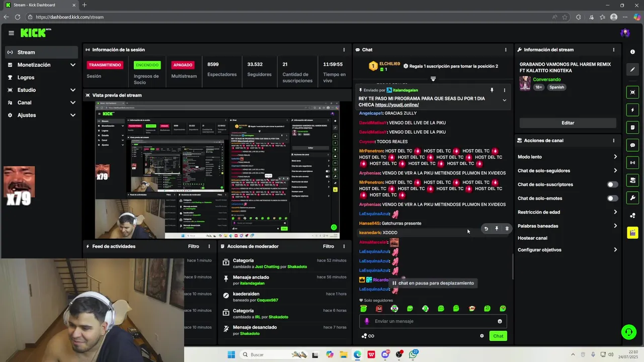644x362 pixels.
Task: Open three-dot menu of Feed de actividades
Action: (209, 246)
